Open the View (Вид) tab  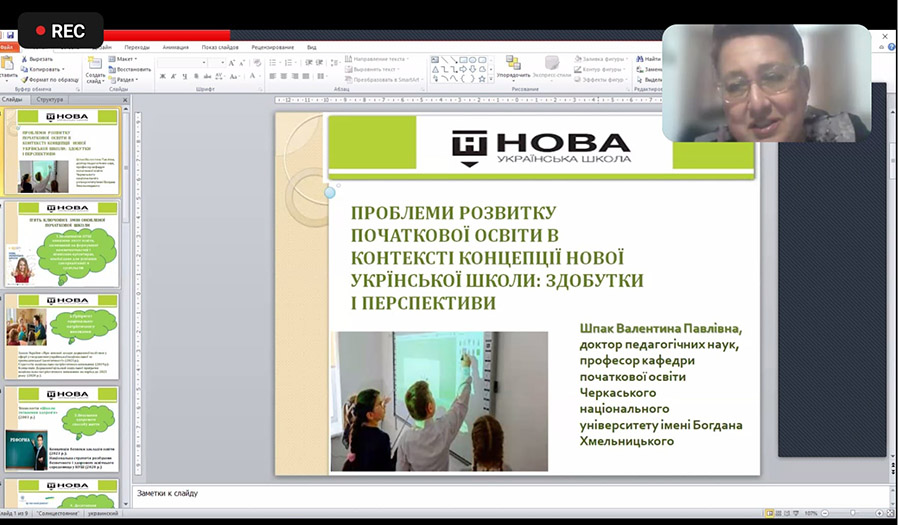[312, 47]
